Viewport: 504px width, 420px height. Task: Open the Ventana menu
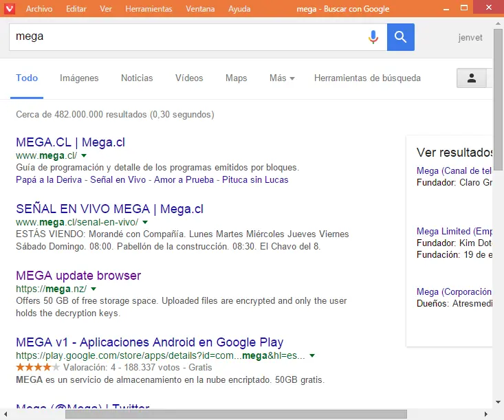(200, 9)
